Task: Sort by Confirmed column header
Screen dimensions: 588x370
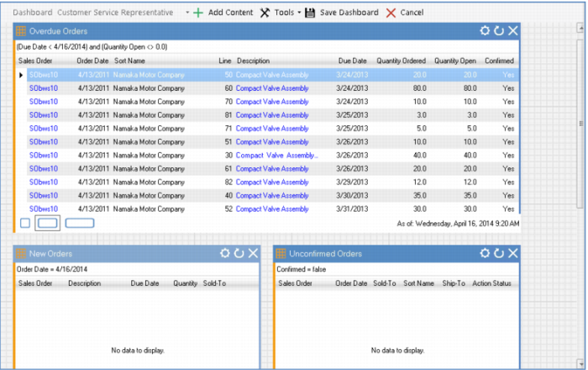Action: pyautogui.click(x=499, y=61)
